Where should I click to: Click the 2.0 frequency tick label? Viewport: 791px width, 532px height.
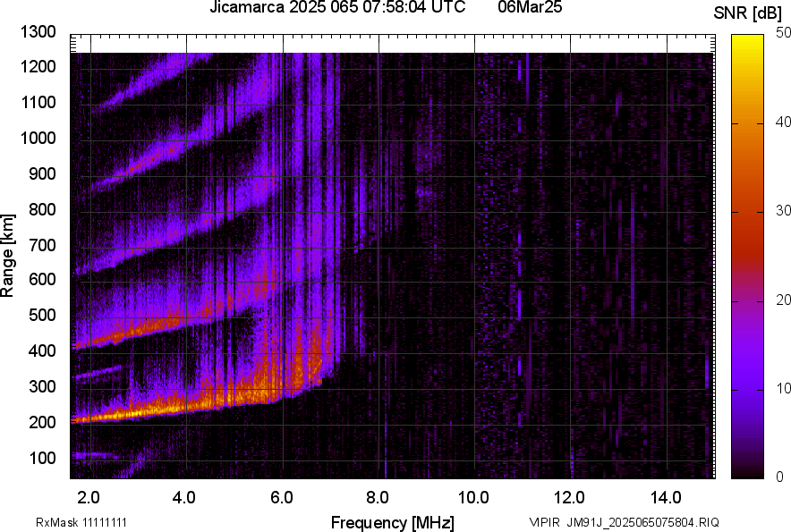[x=89, y=497]
